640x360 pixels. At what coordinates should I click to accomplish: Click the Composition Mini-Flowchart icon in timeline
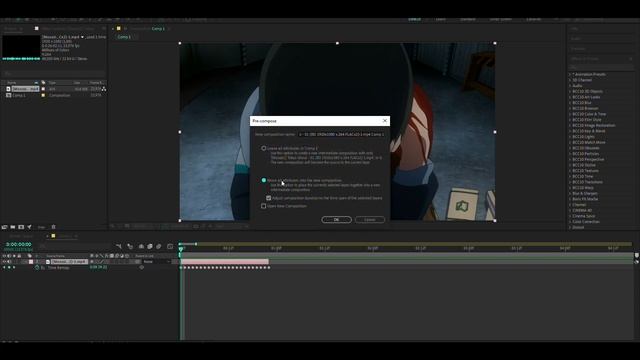click(x=119, y=247)
